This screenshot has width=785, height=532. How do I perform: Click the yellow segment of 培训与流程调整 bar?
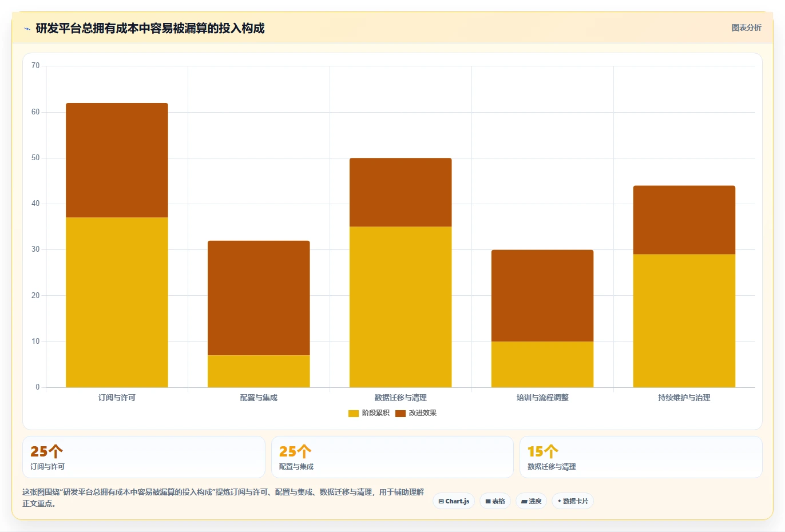point(542,364)
